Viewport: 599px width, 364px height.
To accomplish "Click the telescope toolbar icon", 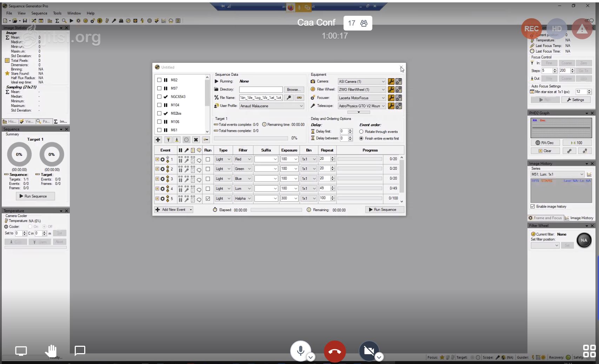I will point(114,21).
